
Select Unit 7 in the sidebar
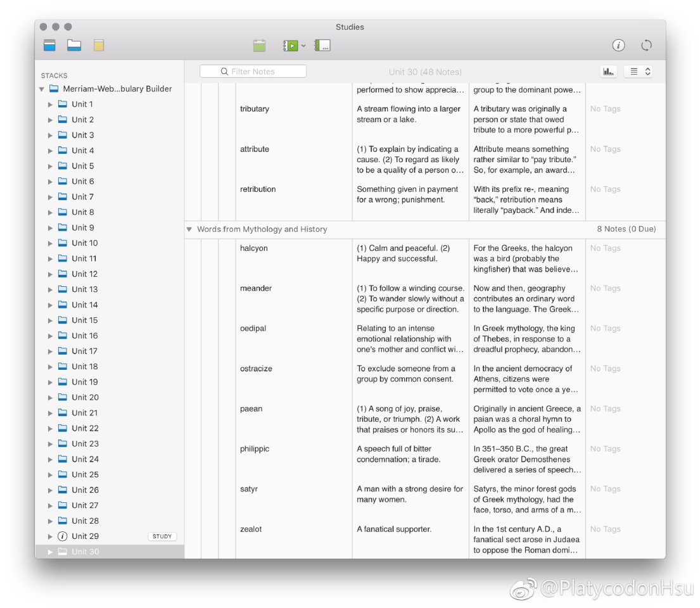(82, 197)
